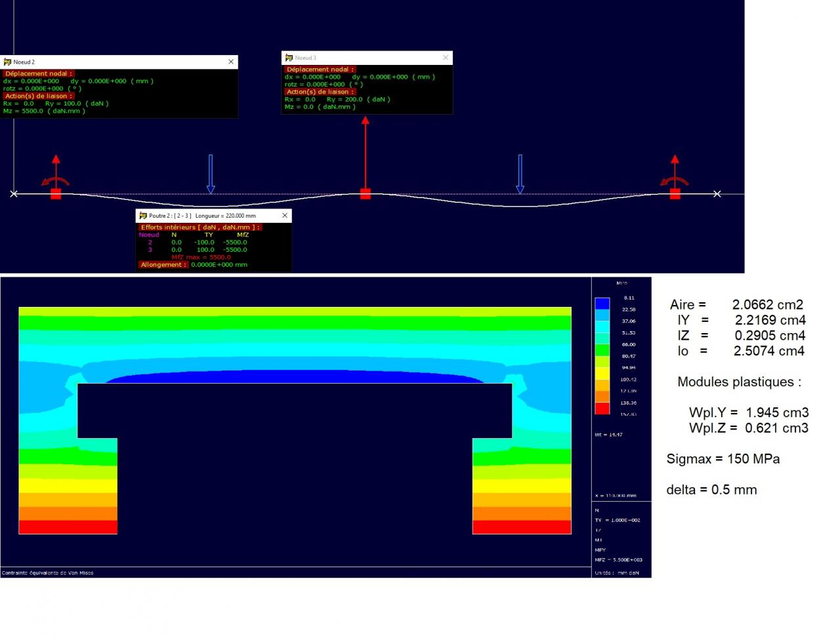
Task: Click the Noeud 2 window title bar
Action: [x=119, y=62]
